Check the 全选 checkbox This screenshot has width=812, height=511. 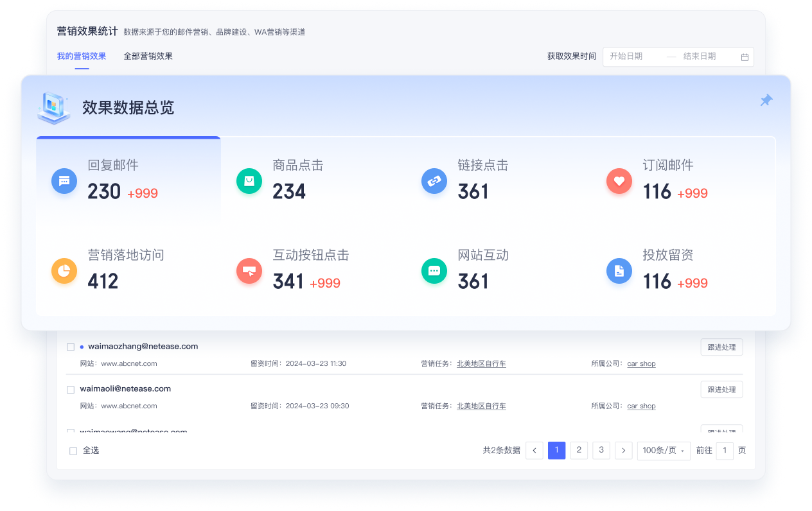point(73,450)
